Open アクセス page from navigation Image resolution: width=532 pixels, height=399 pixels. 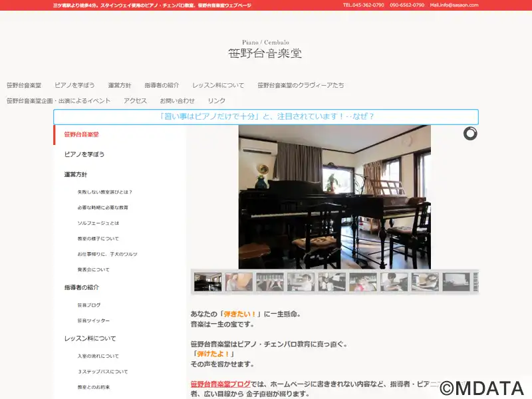point(135,101)
